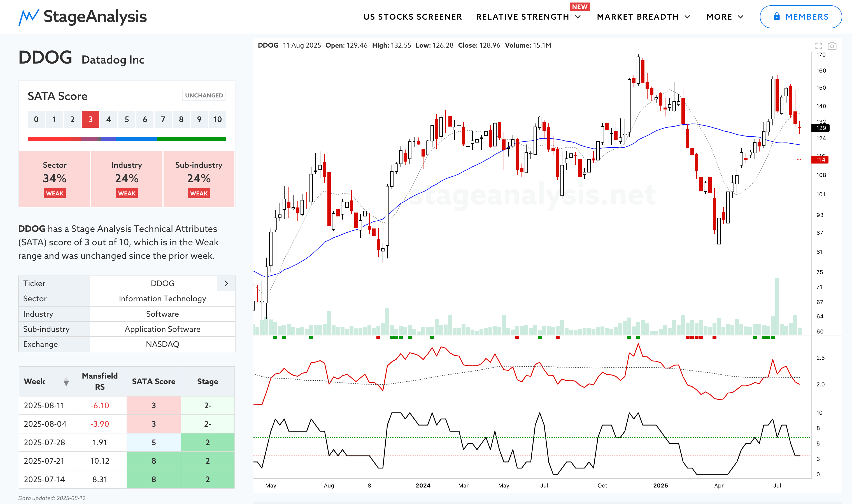The width and height of the screenshot is (852, 504).
Task: Click the Sub-industry 24% WEAK card
Action: pyautogui.click(x=199, y=179)
